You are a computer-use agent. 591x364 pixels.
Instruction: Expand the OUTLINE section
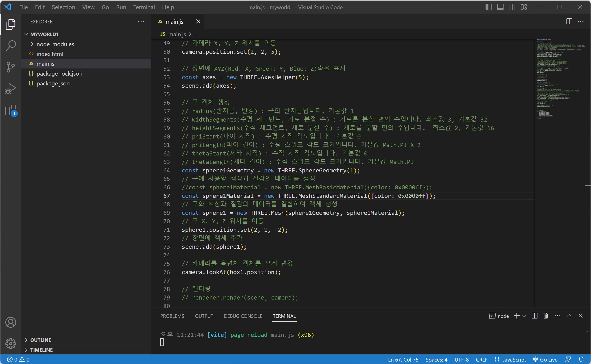[x=40, y=340]
